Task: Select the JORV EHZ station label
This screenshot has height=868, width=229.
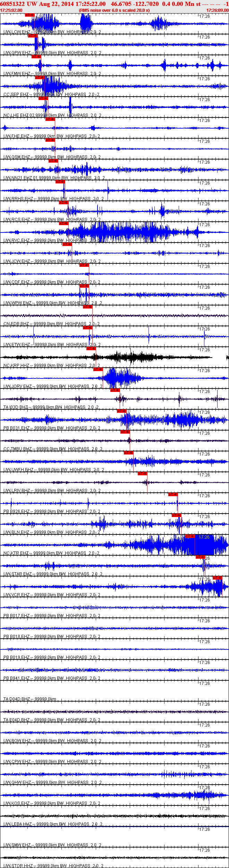Action: pyautogui.click(x=53, y=386)
